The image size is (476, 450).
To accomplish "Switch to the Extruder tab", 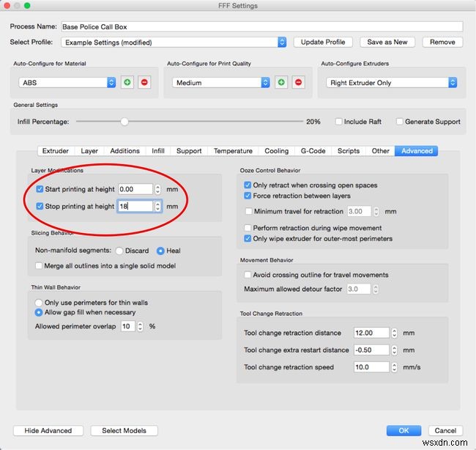I will pyautogui.click(x=56, y=151).
